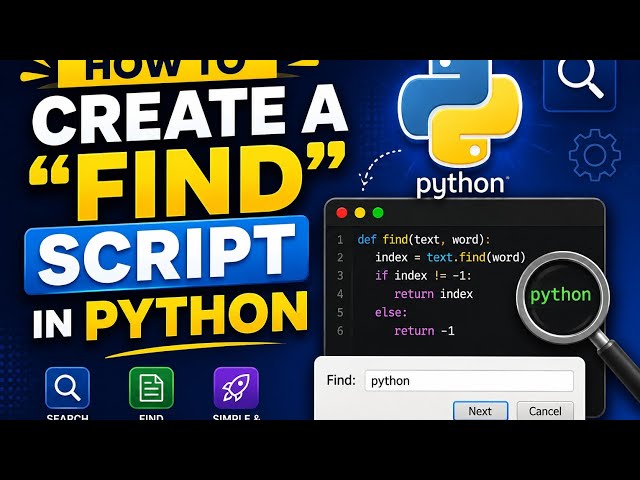Viewport: 640px width, 480px height.
Task: Click the purple rocket icon tile
Action: pos(236,388)
